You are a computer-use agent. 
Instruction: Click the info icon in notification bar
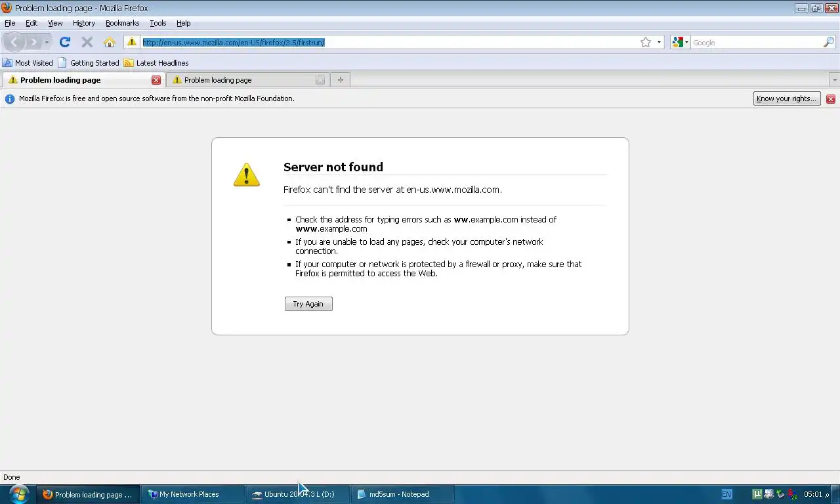10,99
